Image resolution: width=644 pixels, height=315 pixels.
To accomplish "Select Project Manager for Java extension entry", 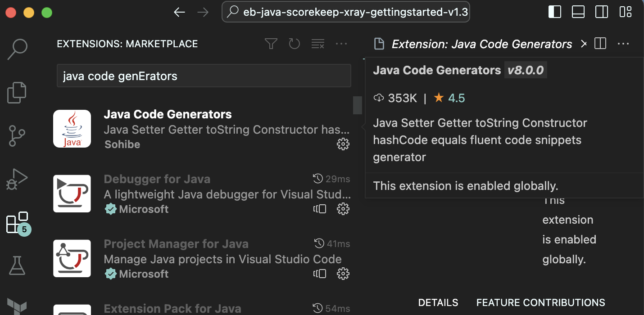I will point(202,258).
